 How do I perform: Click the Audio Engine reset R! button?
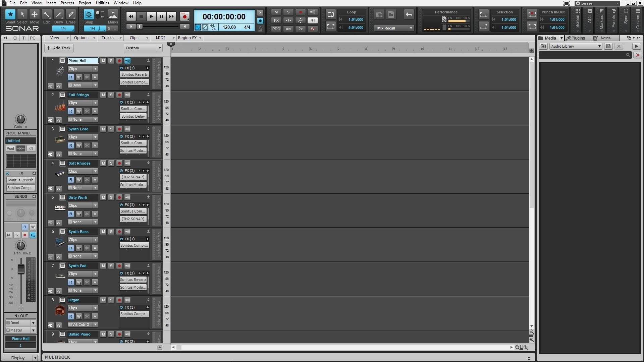pos(312,20)
